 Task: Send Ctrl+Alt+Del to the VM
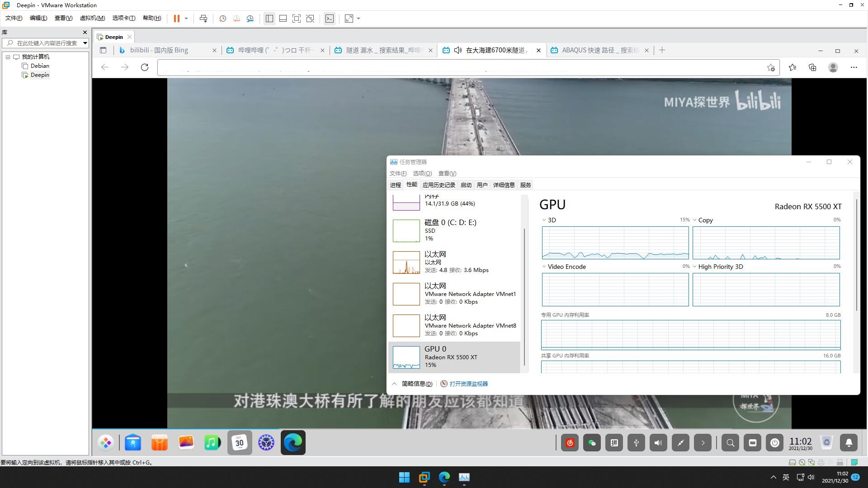click(x=203, y=19)
